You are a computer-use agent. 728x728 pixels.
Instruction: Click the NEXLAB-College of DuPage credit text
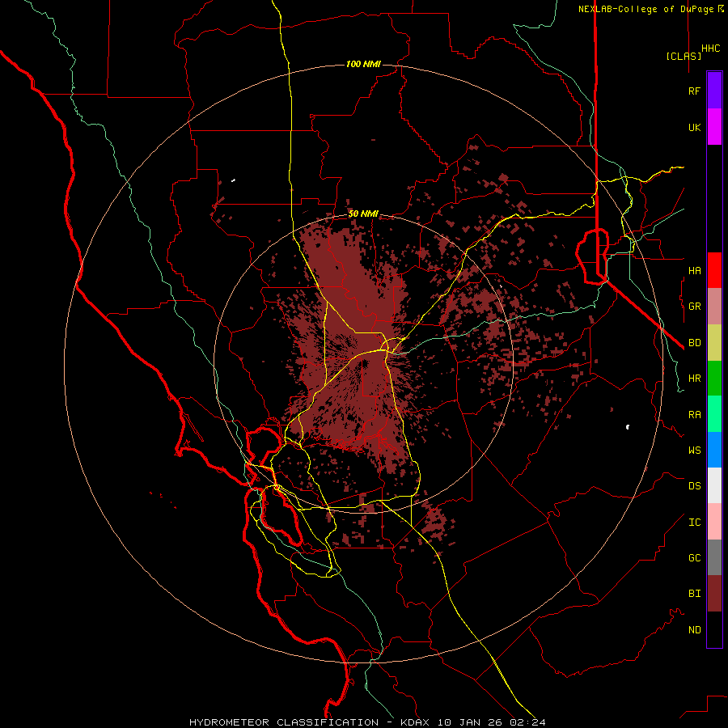(x=645, y=9)
